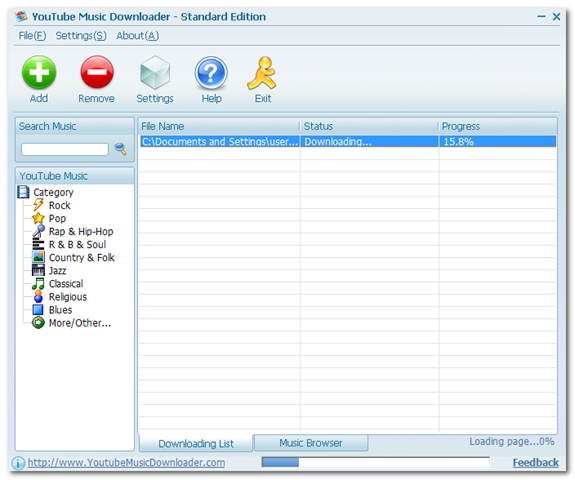
Task: Click the Category root tree node
Action: pyautogui.click(x=54, y=192)
